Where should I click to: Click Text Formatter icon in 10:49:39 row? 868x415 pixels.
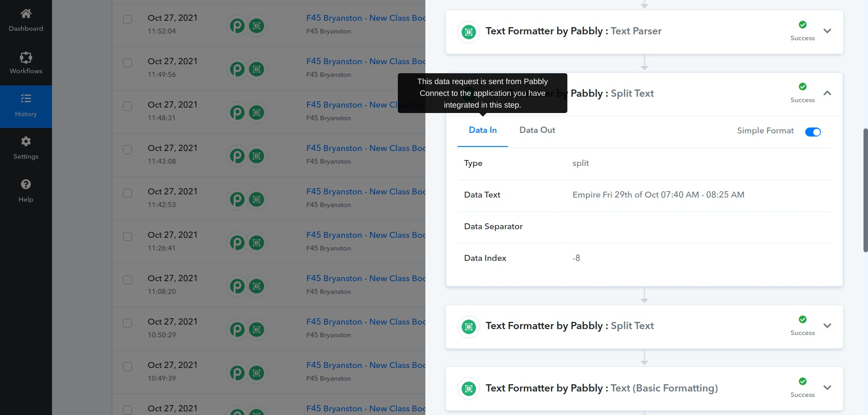[x=256, y=373]
